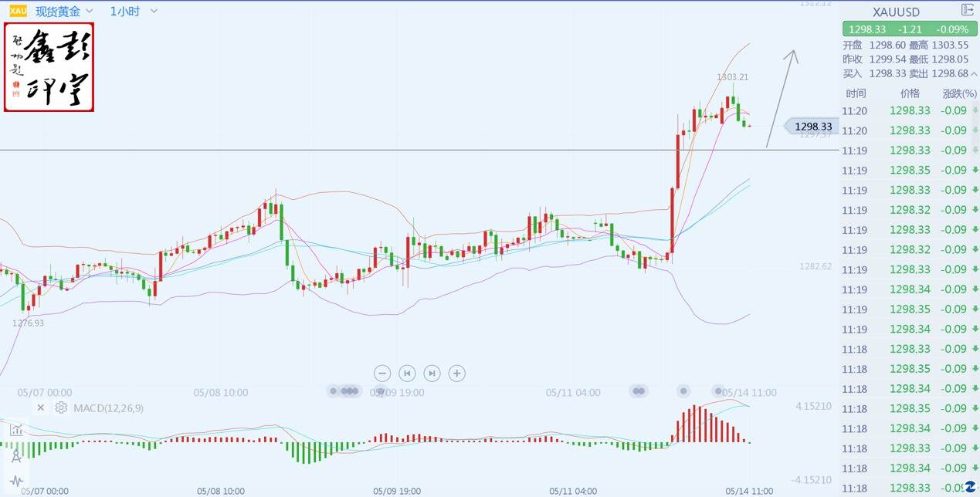Open MACD indicator settings gear
The width and height of the screenshot is (980, 497).
[61, 407]
